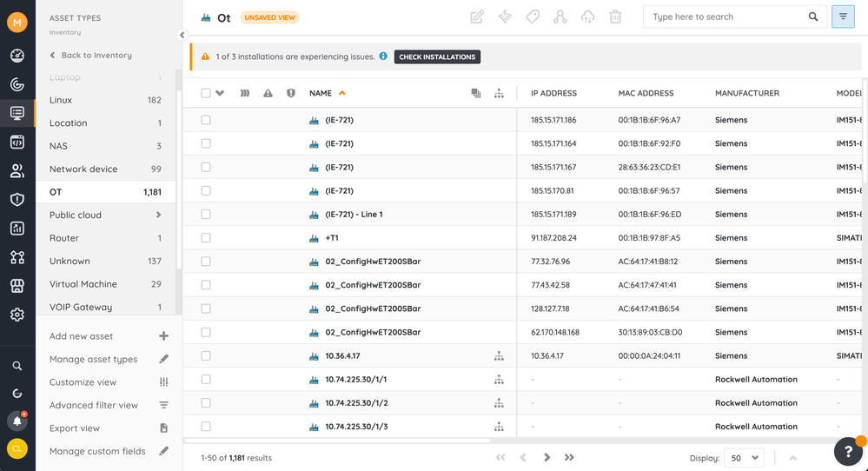Image resolution: width=868 pixels, height=471 pixels.
Task: Click the delete trash icon in toolbar
Action: (x=615, y=17)
